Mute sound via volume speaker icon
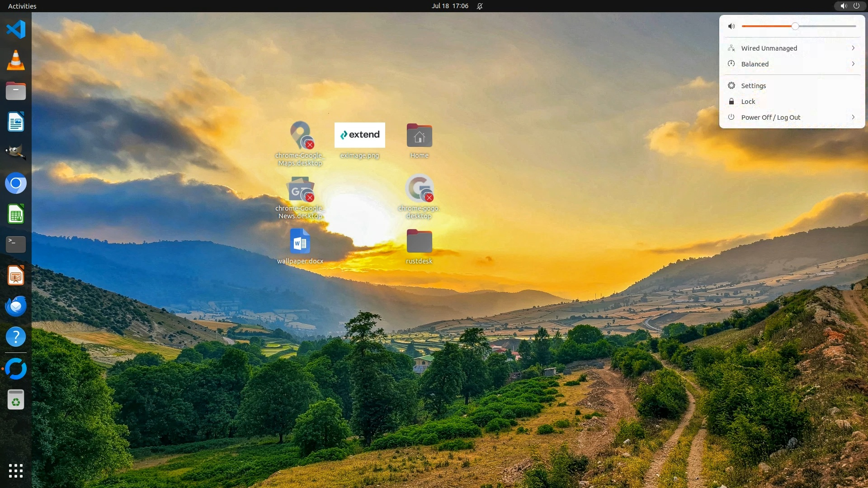The height and width of the screenshot is (488, 868). [x=731, y=26]
